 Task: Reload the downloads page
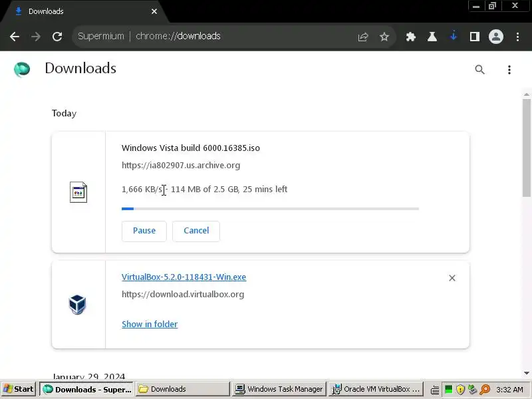point(57,37)
